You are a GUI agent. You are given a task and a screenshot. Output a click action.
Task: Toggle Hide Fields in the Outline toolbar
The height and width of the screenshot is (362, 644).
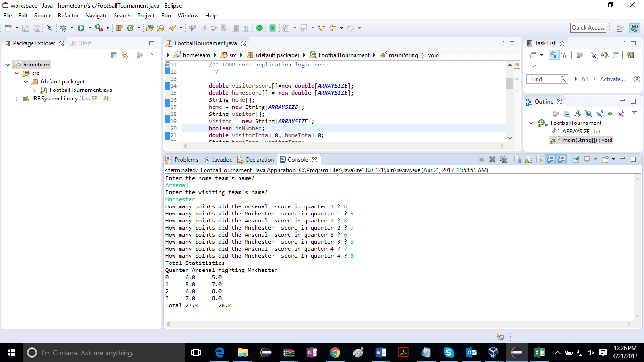[x=588, y=114]
